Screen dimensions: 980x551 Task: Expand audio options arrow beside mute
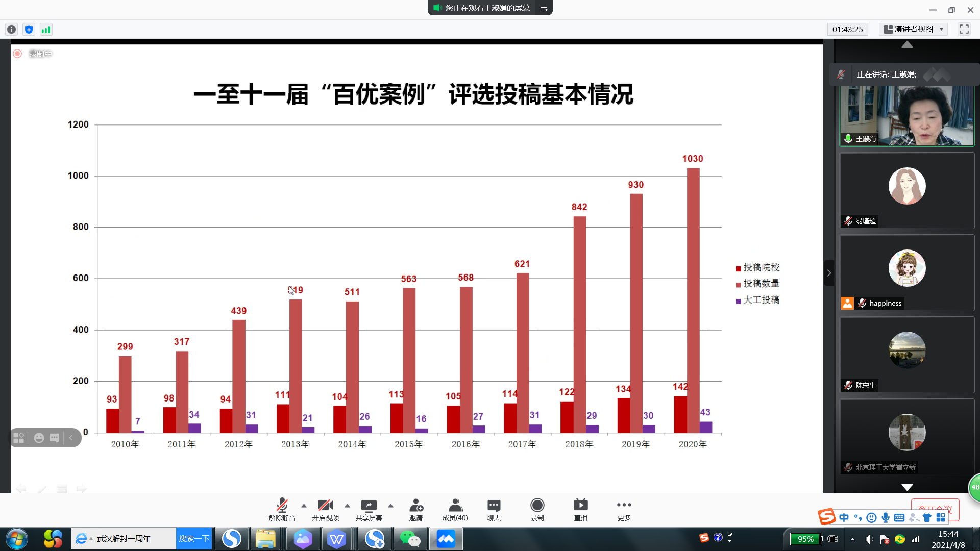tap(304, 506)
